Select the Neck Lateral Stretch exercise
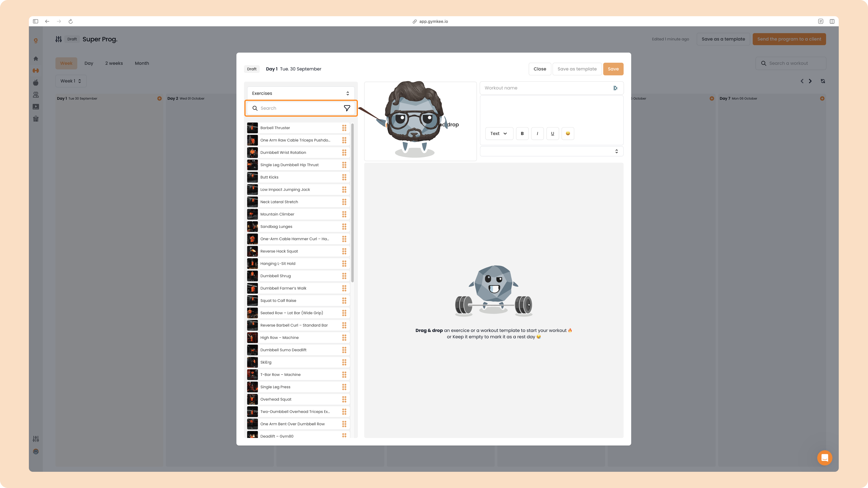 tap(298, 202)
